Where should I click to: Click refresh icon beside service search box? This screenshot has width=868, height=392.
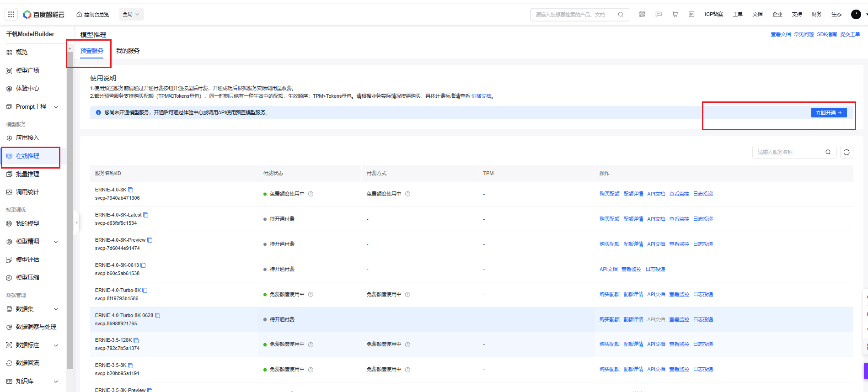(x=847, y=152)
